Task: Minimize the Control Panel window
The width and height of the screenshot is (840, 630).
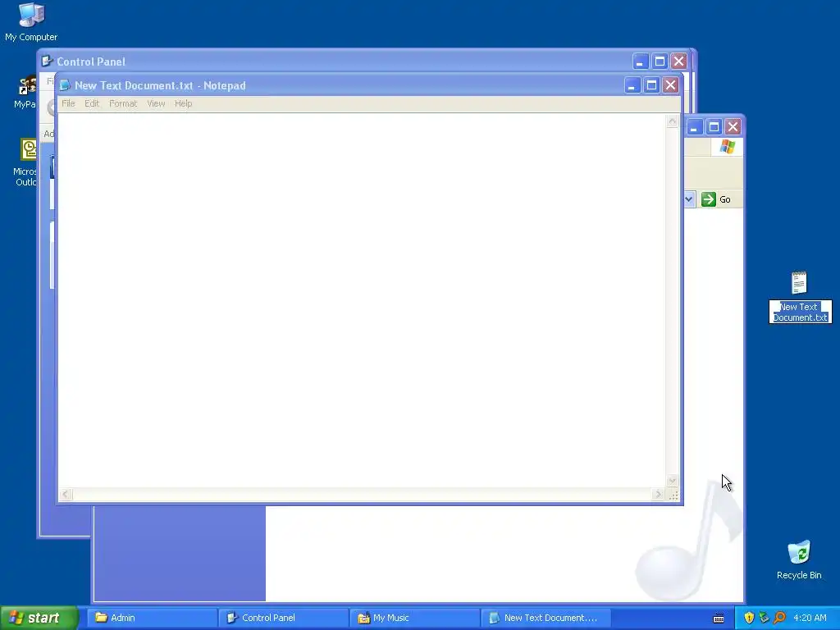Action: 641,61
